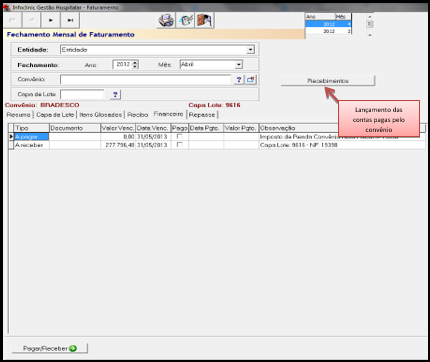Go to the next record navigation arrow
The width and height of the screenshot is (430, 362).
(x=51, y=20)
